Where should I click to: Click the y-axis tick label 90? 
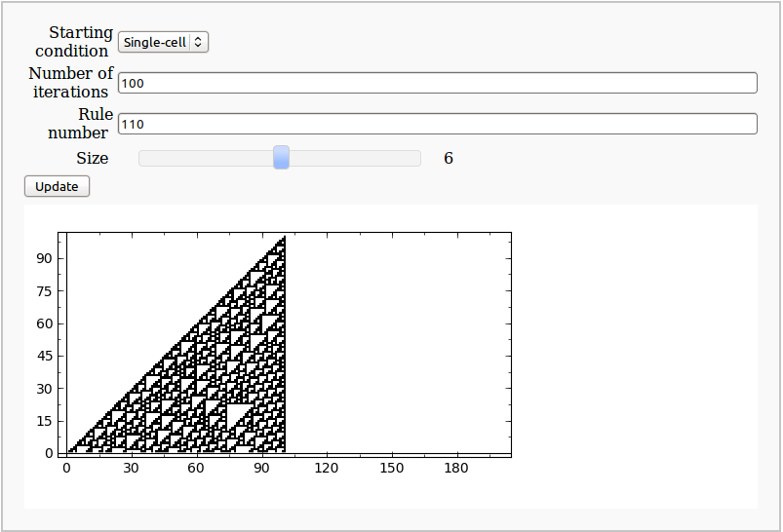click(x=43, y=258)
